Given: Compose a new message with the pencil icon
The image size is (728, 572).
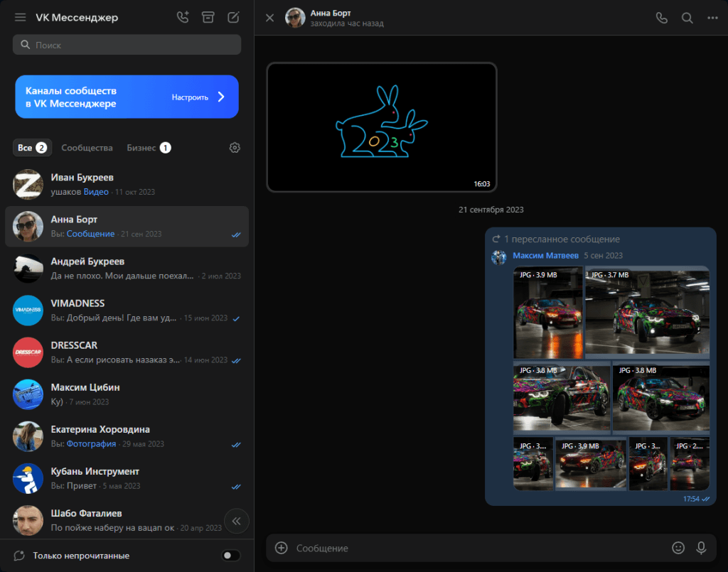Looking at the screenshot, I should tap(233, 18).
